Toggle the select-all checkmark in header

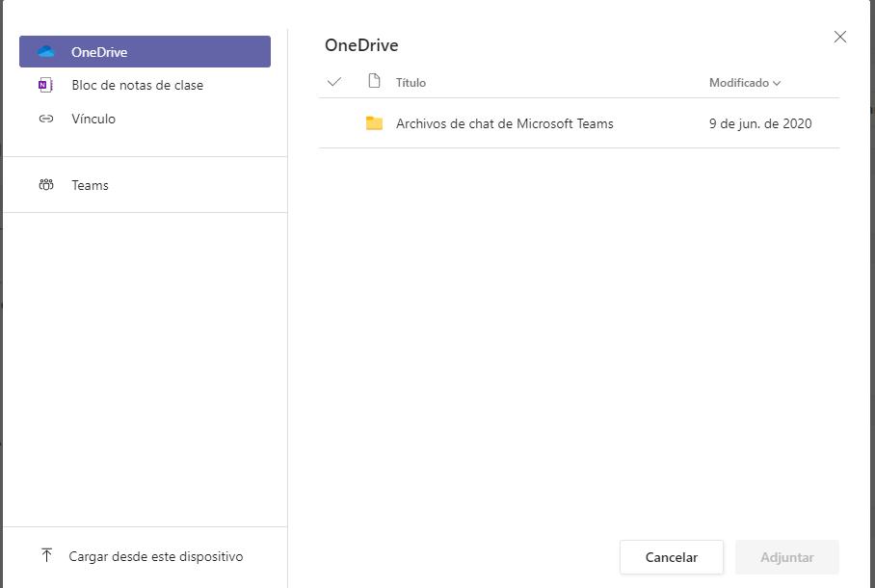coord(334,83)
